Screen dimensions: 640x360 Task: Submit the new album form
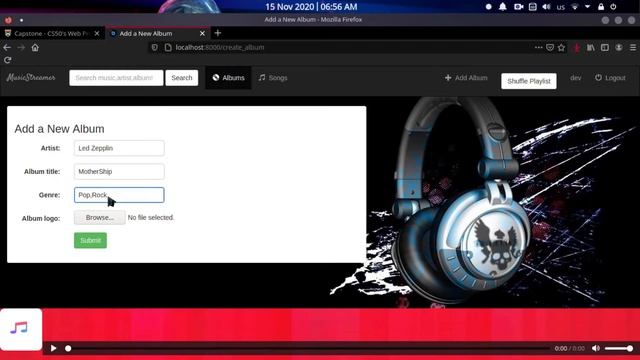[90, 240]
